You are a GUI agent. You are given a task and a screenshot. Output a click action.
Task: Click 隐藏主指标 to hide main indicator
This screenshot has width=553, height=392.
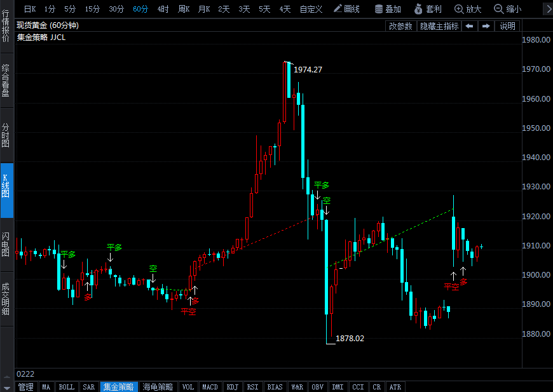pyautogui.click(x=439, y=26)
